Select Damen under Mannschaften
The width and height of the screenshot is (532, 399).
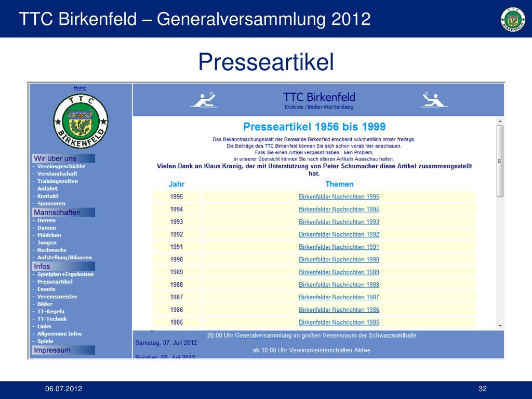click(46, 228)
